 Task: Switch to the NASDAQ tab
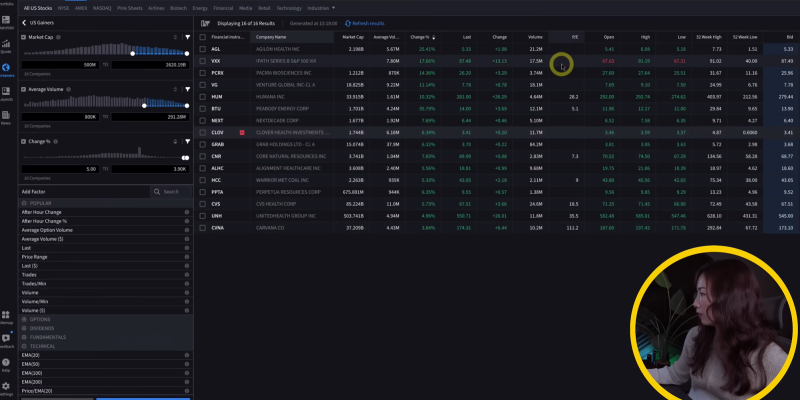[102, 7]
